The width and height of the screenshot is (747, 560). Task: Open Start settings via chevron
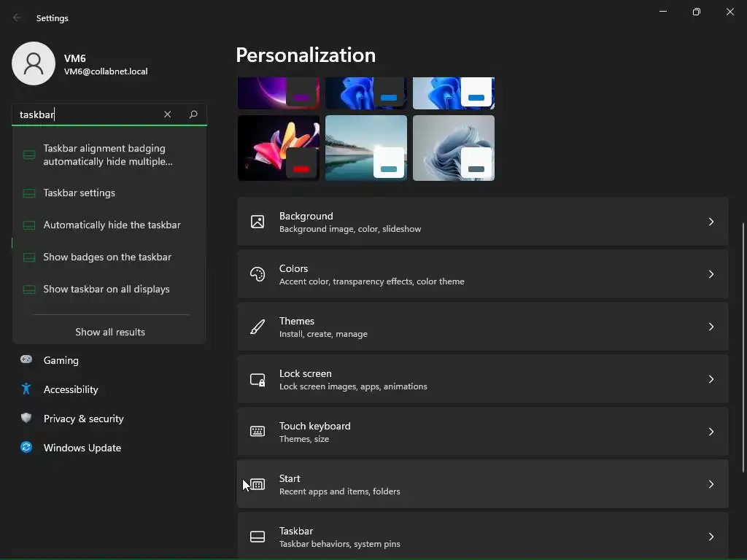point(711,484)
